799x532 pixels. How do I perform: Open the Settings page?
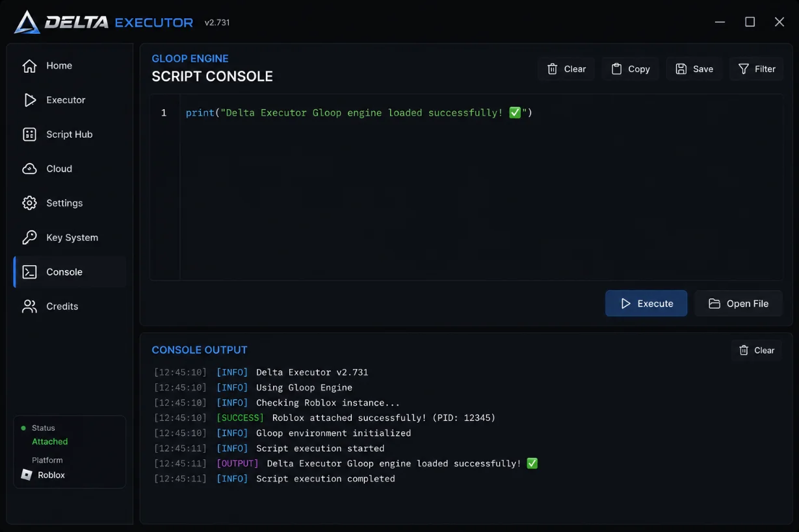pos(70,203)
